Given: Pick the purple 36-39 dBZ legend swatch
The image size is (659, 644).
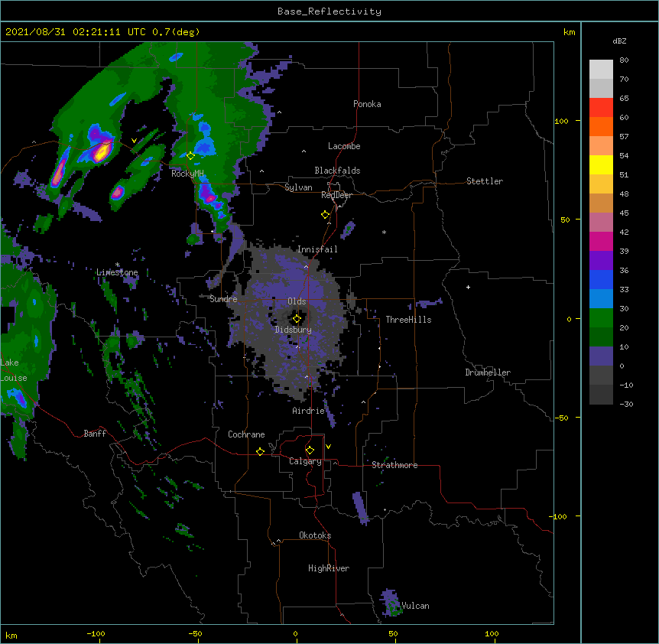Looking at the screenshot, I should click(x=601, y=261).
